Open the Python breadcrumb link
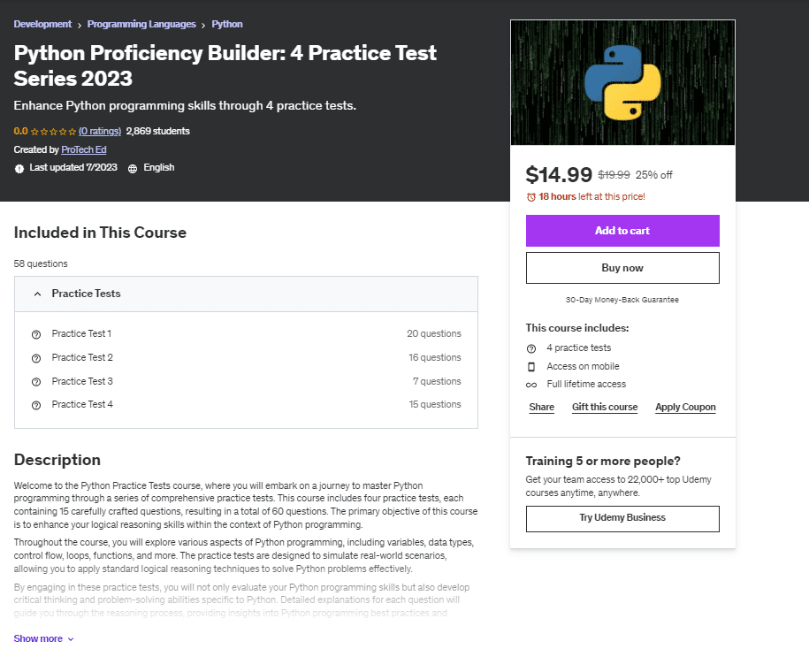The width and height of the screenshot is (809, 672). 227,24
